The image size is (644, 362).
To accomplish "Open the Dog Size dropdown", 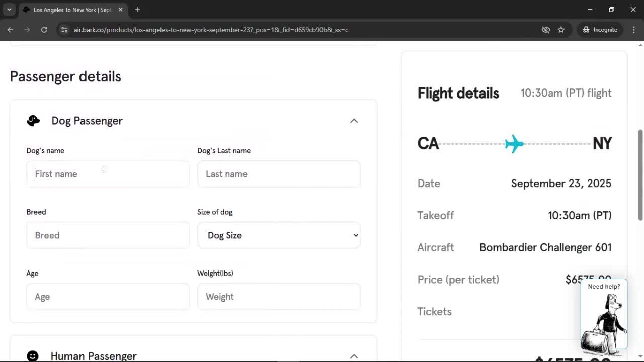I will 279,235.
